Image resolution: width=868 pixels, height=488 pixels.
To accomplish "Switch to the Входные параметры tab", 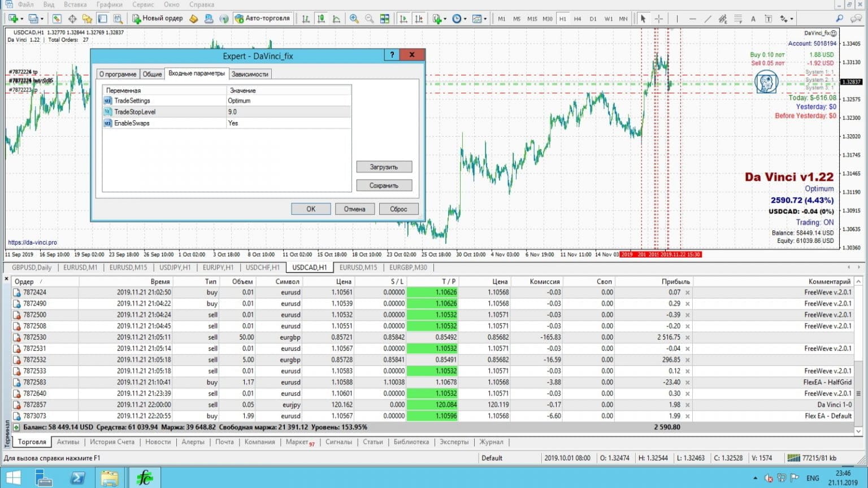I will (x=197, y=74).
